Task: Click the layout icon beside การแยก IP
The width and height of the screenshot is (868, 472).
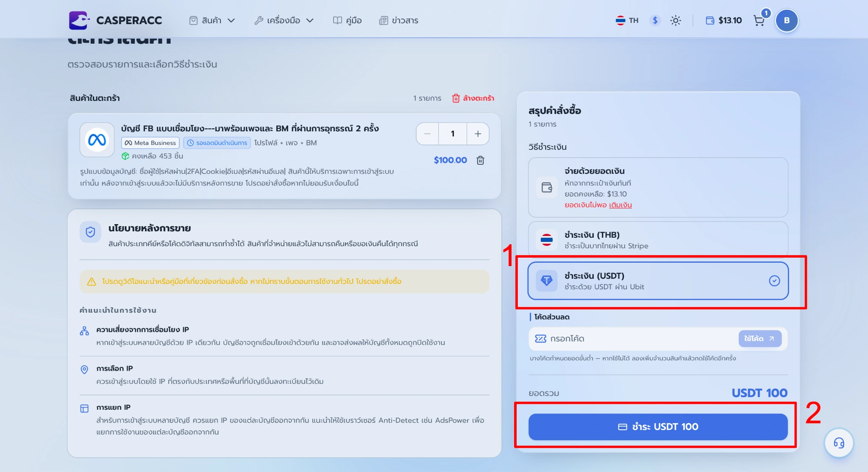Action: tap(84, 408)
